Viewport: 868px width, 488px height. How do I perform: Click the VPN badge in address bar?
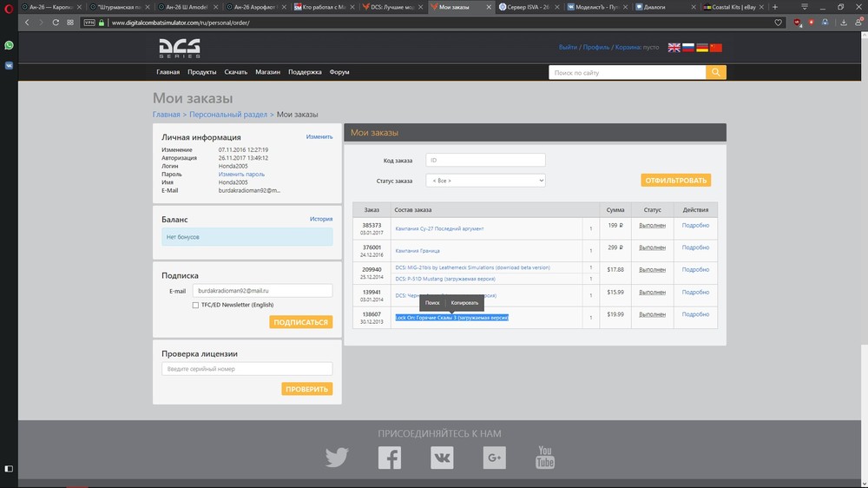(x=89, y=23)
